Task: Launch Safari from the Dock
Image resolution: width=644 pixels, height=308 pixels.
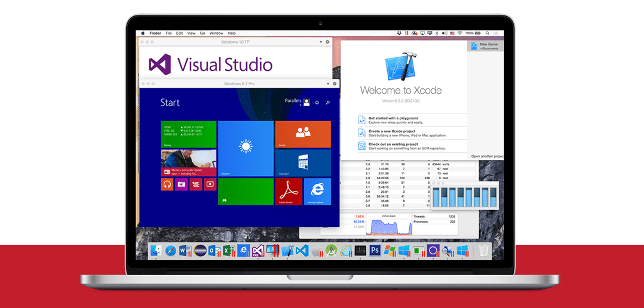Action: pyautogui.click(x=170, y=250)
